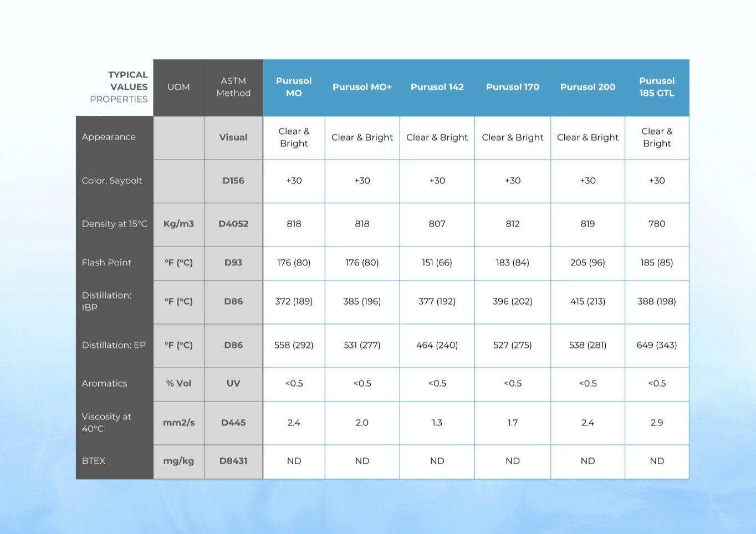Click IBP value 388 (198)
This screenshot has height=534, width=756.
click(x=657, y=301)
